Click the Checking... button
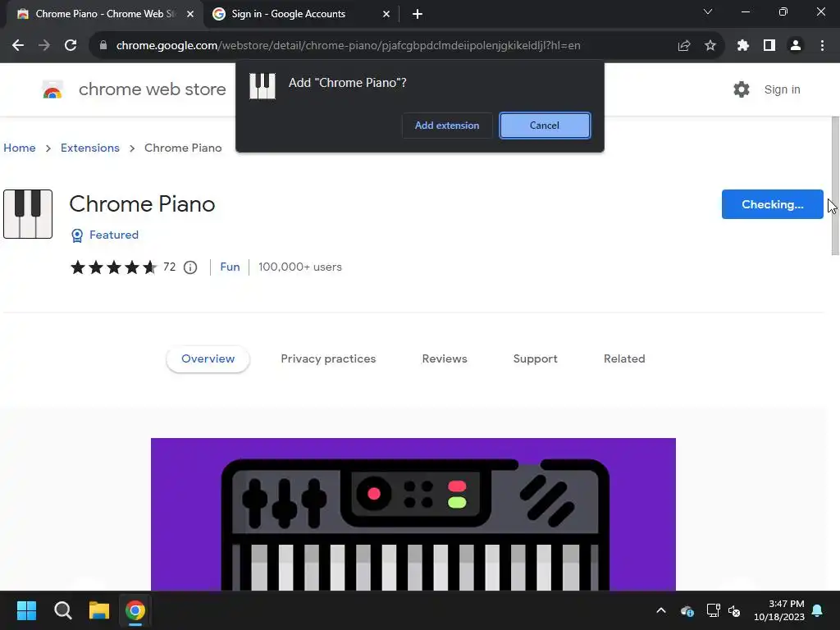840x630 pixels. click(x=773, y=204)
